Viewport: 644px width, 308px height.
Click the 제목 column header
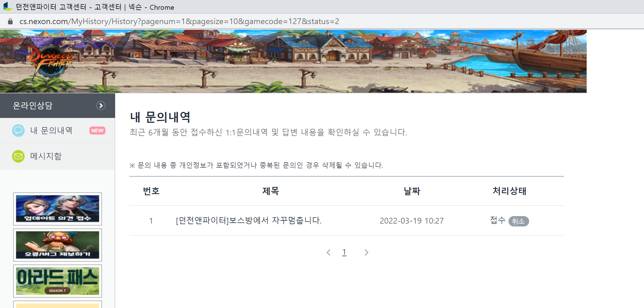tap(271, 191)
